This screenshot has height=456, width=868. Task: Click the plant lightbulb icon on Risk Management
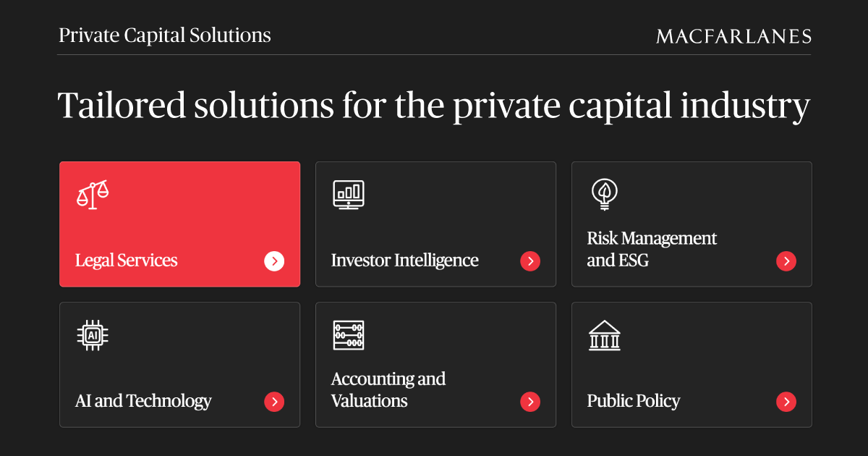(604, 194)
